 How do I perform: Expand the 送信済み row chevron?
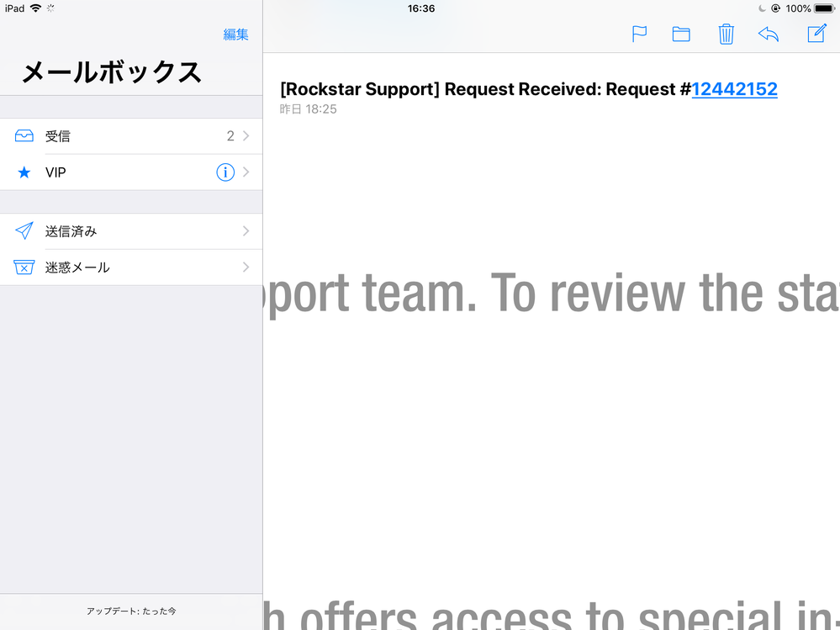pos(246,231)
